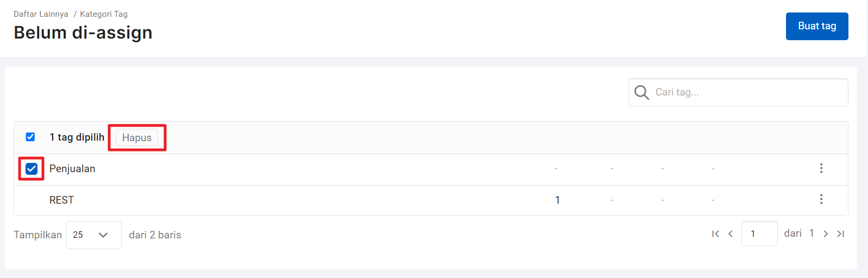Select the Penjualan tag name
This screenshot has height=278, width=868.
(72, 169)
